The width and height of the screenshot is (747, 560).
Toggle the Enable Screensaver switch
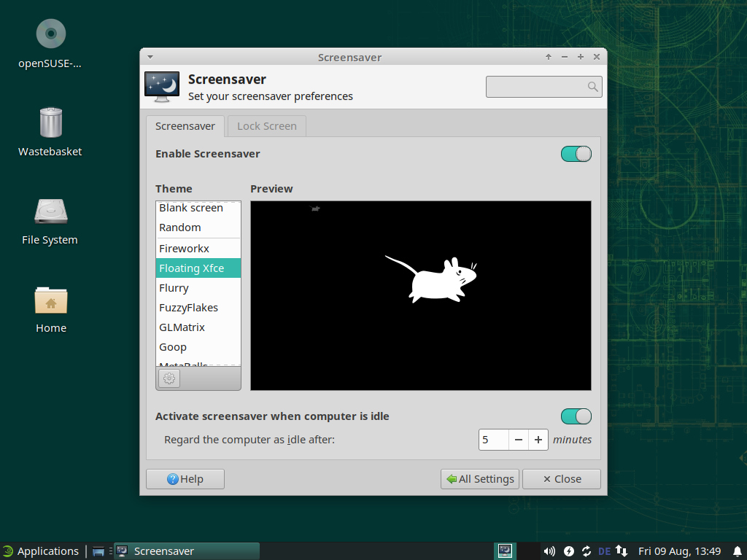coord(576,154)
